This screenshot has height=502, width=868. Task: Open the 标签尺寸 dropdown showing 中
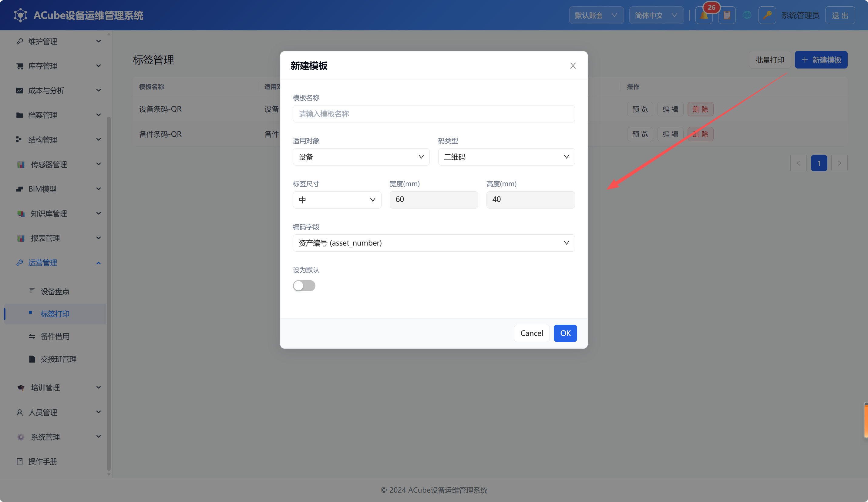point(337,200)
